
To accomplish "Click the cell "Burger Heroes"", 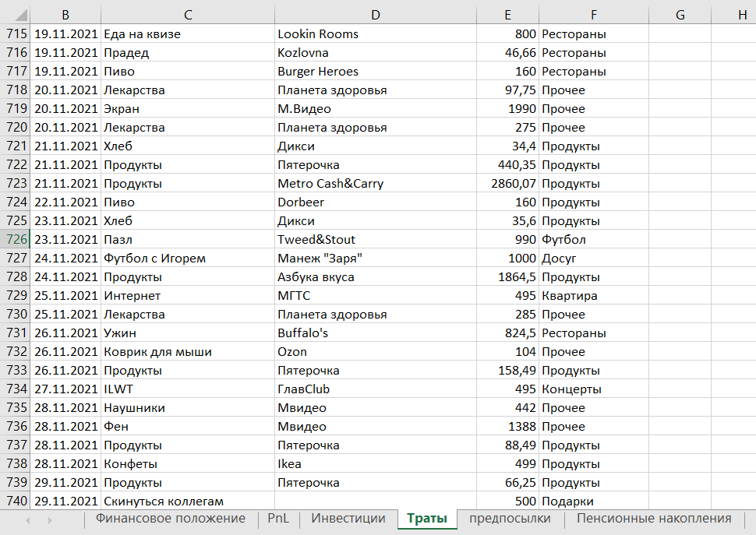I will (376, 72).
